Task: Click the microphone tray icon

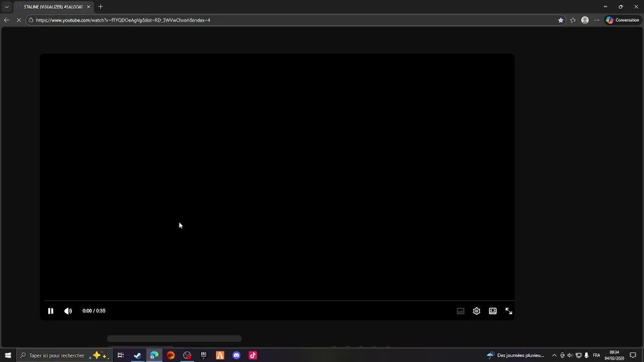Action: click(587, 355)
